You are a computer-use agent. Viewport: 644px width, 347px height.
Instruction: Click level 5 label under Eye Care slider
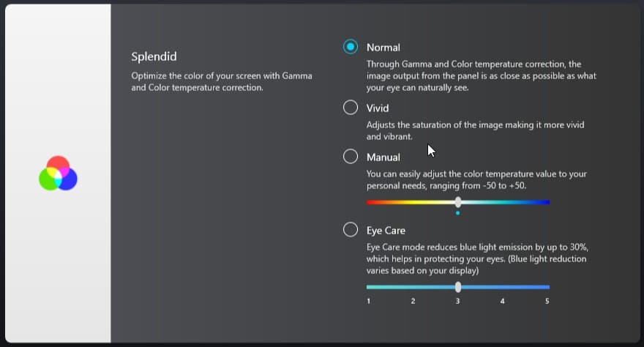pyautogui.click(x=547, y=301)
